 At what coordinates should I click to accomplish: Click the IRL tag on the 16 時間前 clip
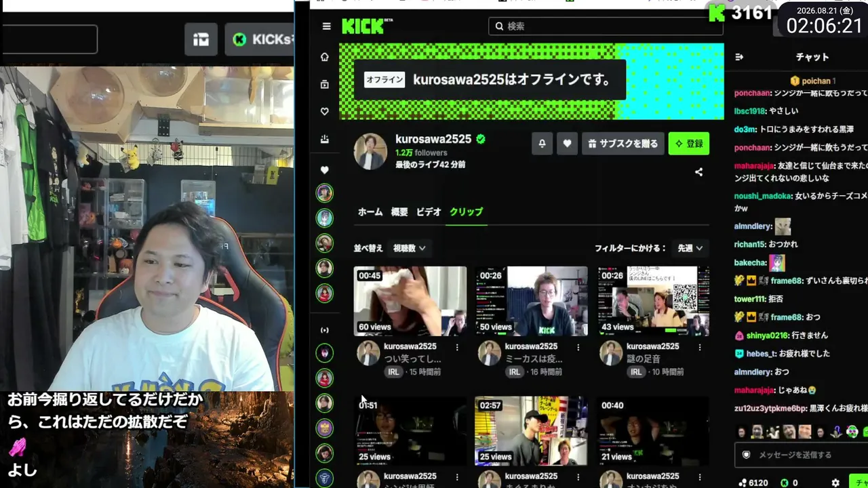tap(515, 372)
